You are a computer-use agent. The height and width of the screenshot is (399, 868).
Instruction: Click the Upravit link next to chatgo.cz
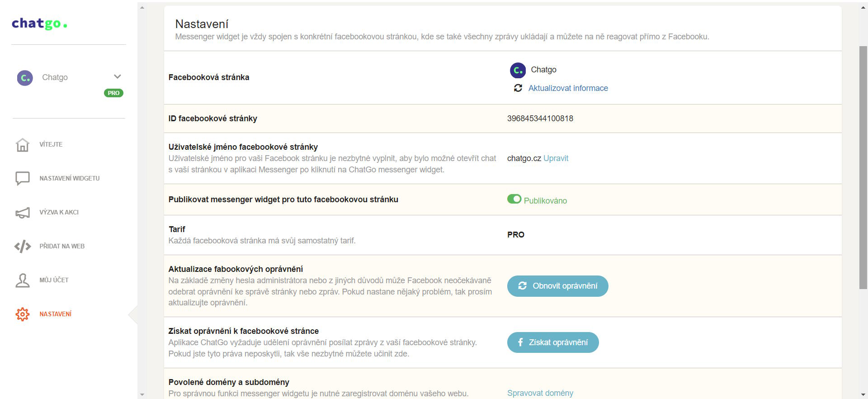[556, 158]
